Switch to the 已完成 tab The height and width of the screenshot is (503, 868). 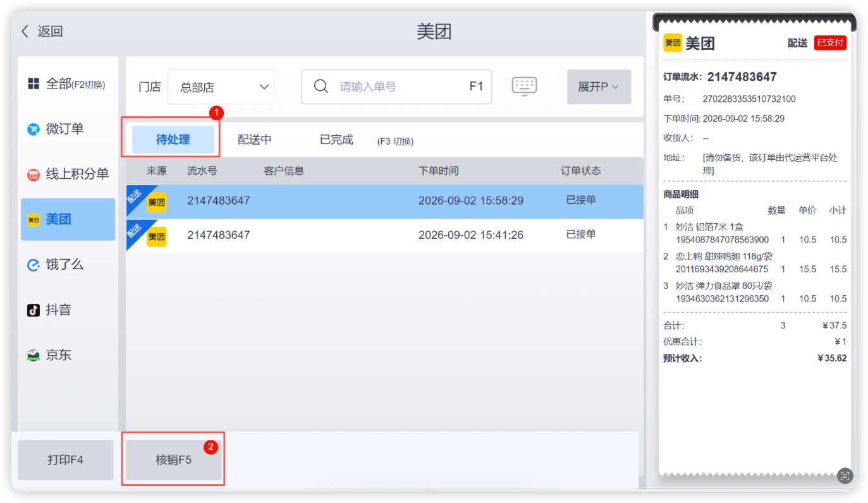[x=336, y=140]
